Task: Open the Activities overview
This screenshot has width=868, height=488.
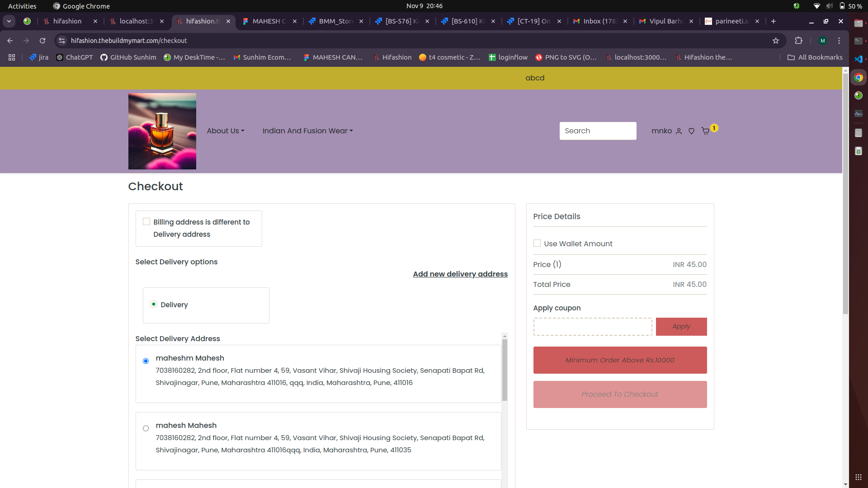Action: 22,6
